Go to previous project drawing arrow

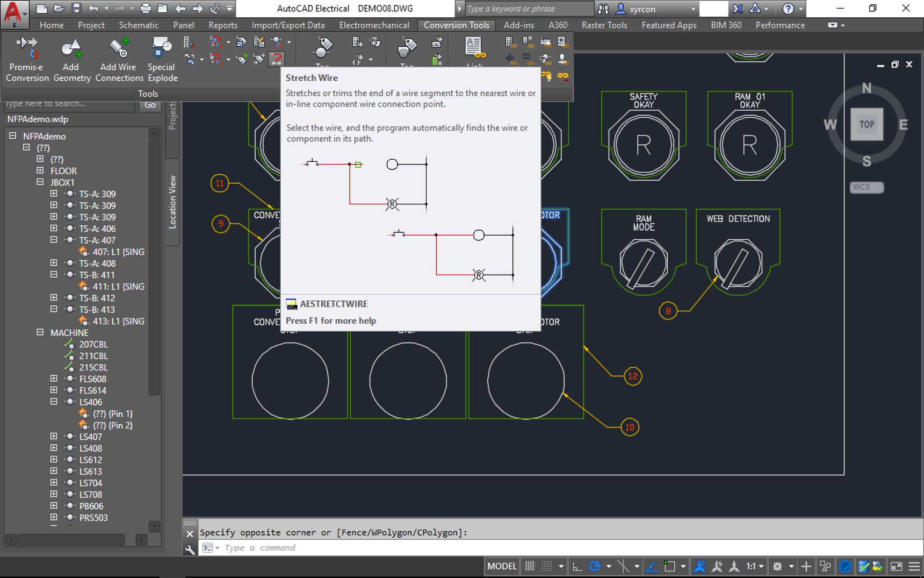point(181,9)
